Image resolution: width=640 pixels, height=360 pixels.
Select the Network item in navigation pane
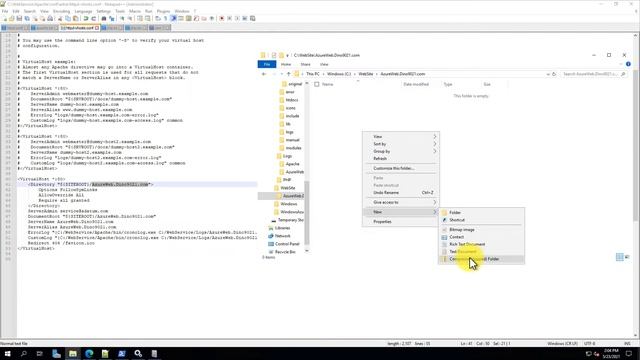coord(282,236)
